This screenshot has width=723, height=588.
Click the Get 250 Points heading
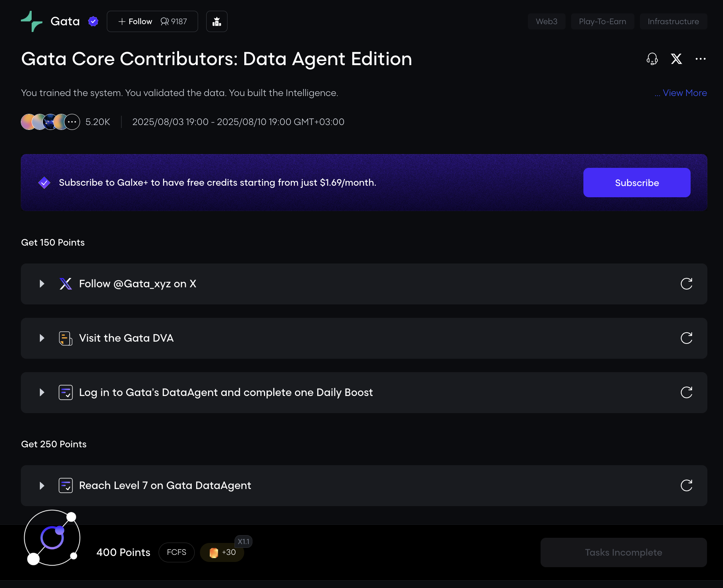coord(54,444)
